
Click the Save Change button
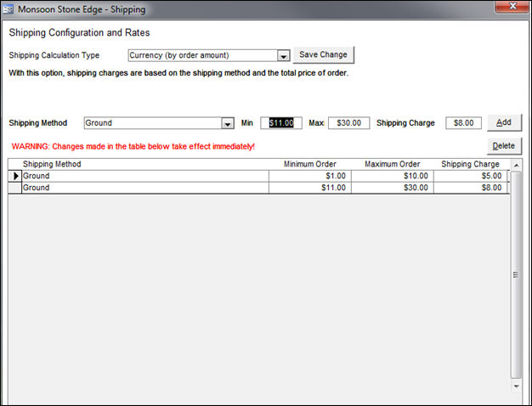[323, 54]
